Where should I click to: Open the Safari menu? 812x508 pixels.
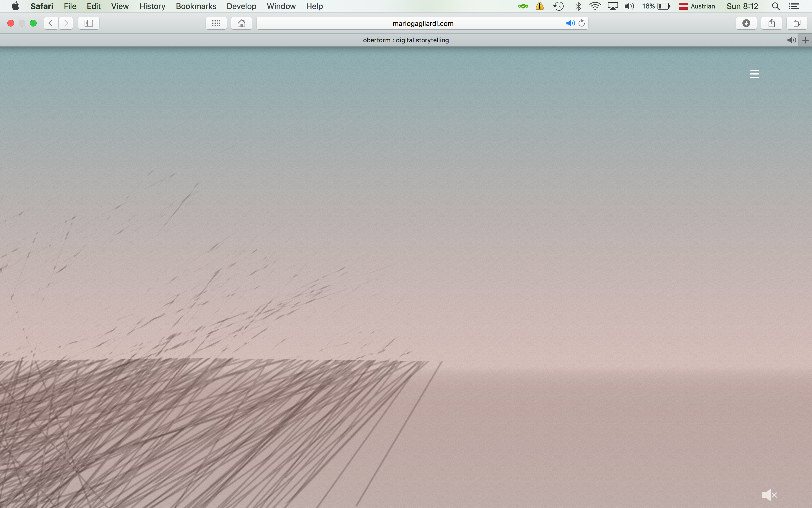pos(42,6)
